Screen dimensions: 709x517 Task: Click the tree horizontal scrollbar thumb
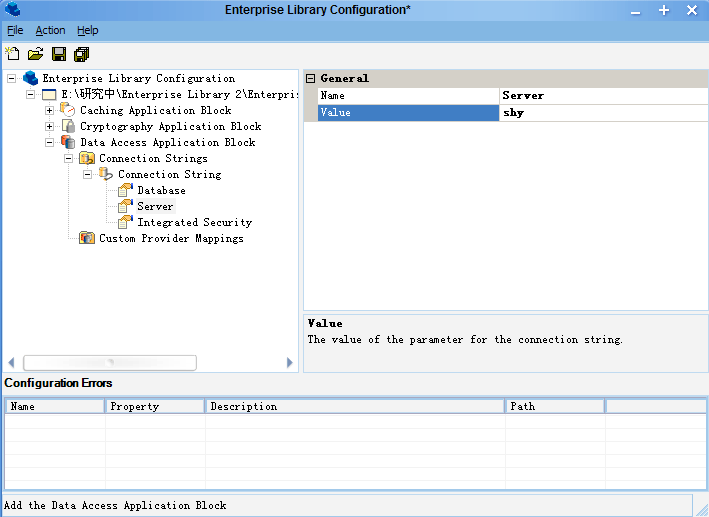click(110, 362)
